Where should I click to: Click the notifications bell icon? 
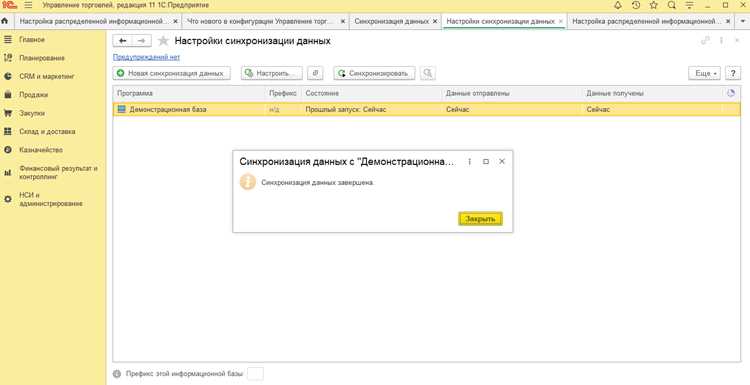click(618, 5)
